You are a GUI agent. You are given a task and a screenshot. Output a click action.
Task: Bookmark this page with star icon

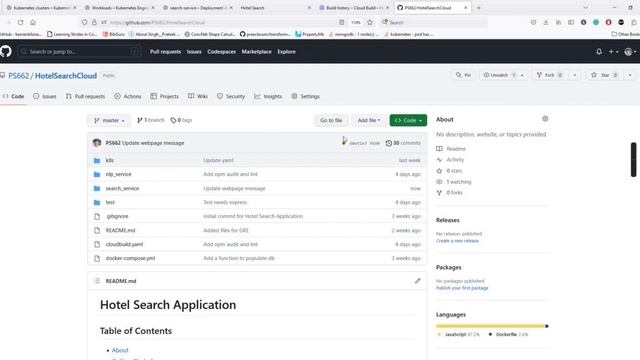(370, 22)
